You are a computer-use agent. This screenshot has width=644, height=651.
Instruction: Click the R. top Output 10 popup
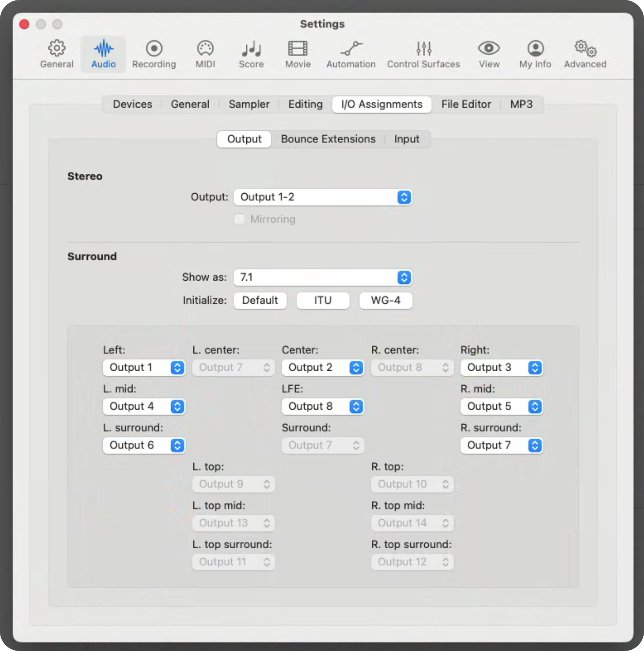412,484
